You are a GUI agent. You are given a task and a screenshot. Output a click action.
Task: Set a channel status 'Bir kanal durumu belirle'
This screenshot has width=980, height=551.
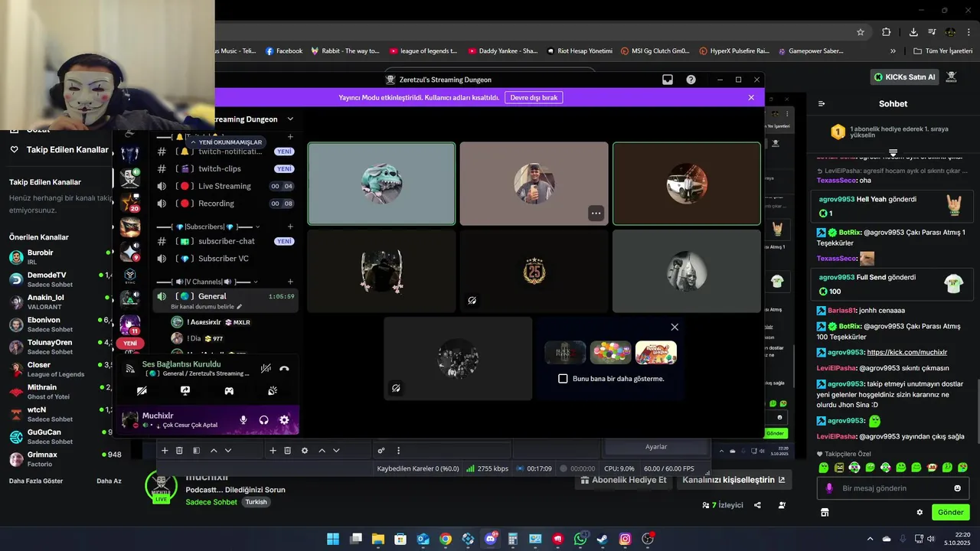click(x=206, y=307)
